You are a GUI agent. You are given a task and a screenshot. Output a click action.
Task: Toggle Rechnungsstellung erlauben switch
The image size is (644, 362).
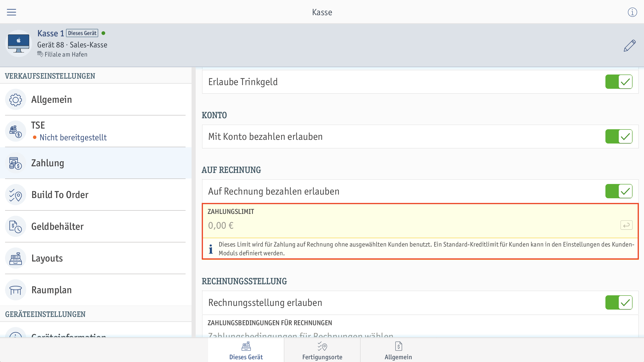619,302
